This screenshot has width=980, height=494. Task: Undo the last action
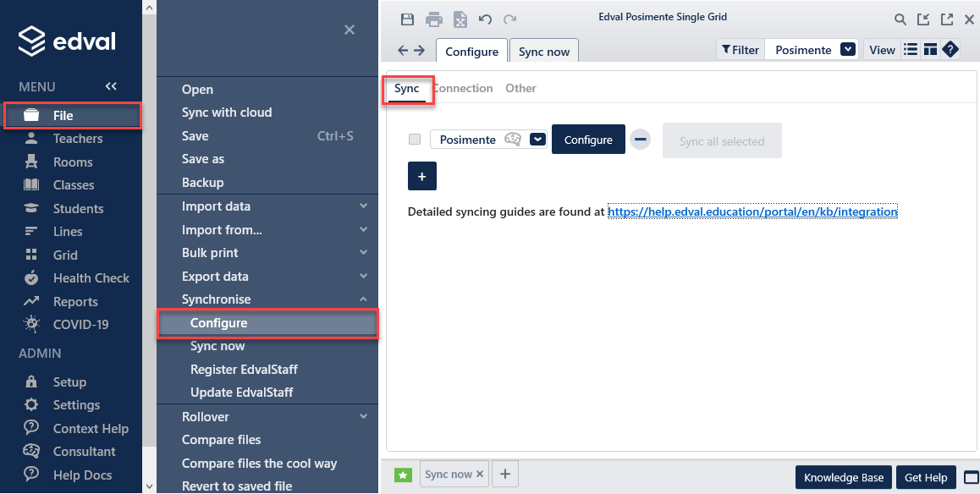[x=485, y=19]
